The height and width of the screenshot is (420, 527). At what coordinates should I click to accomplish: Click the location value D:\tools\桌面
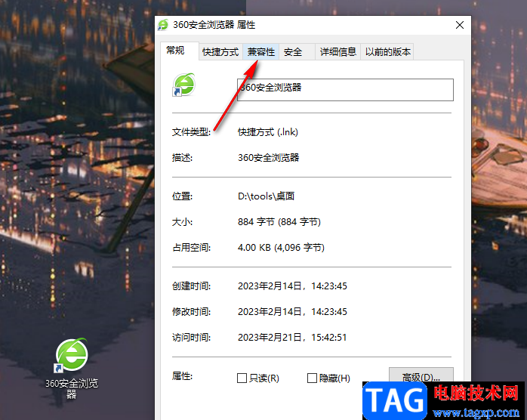click(x=267, y=196)
